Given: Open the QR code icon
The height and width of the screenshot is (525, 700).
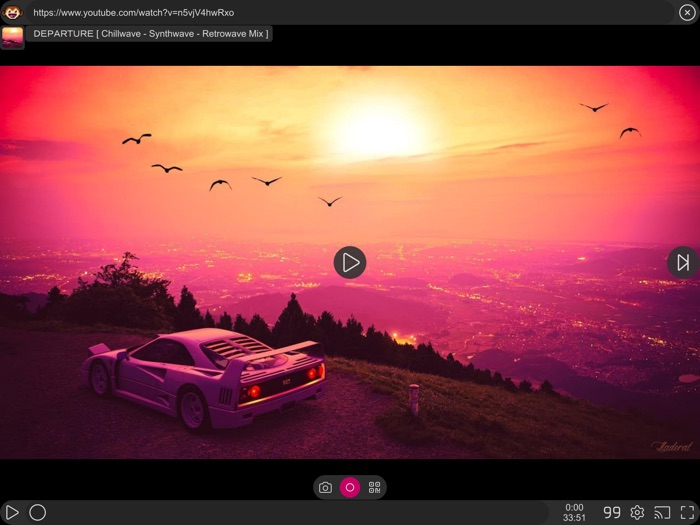Looking at the screenshot, I should click(x=374, y=488).
